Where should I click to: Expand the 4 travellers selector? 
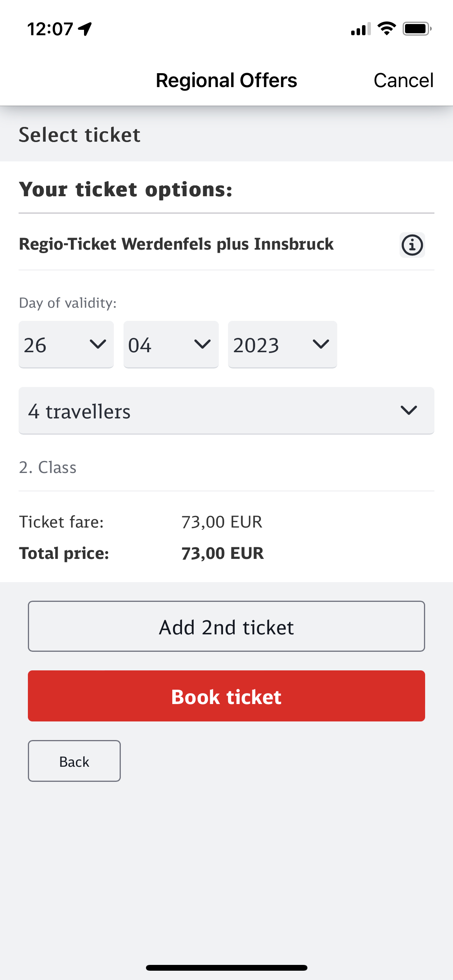click(226, 411)
